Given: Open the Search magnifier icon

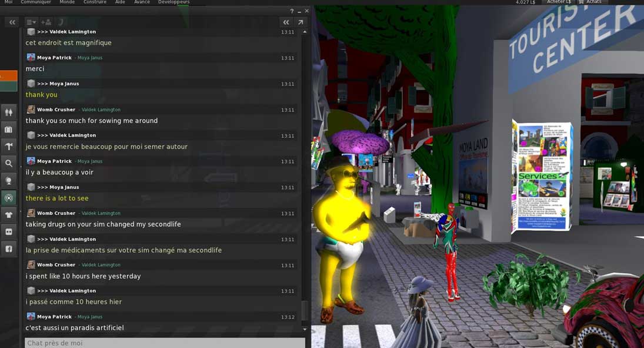Looking at the screenshot, I should (x=9, y=163).
